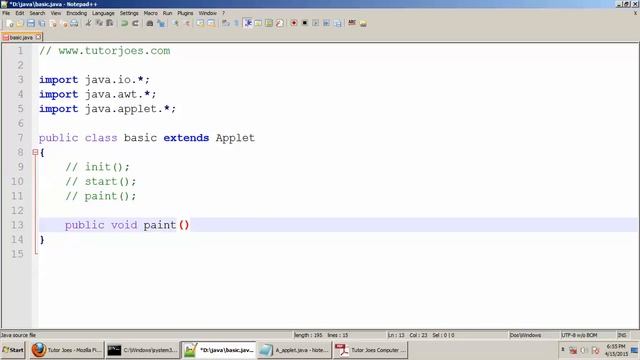The image size is (640, 360).
Task: Click the Save Recorded Macro icon
Action: coord(337,23)
